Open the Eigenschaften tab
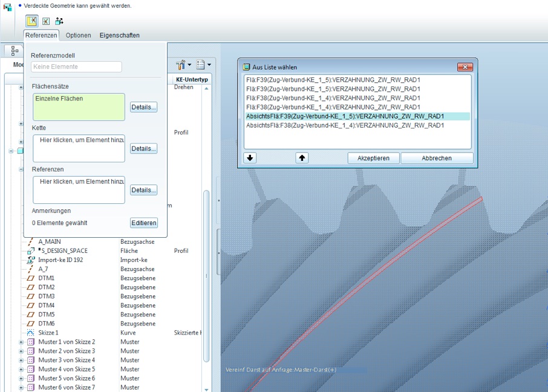 pyautogui.click(x=120, y=35)
